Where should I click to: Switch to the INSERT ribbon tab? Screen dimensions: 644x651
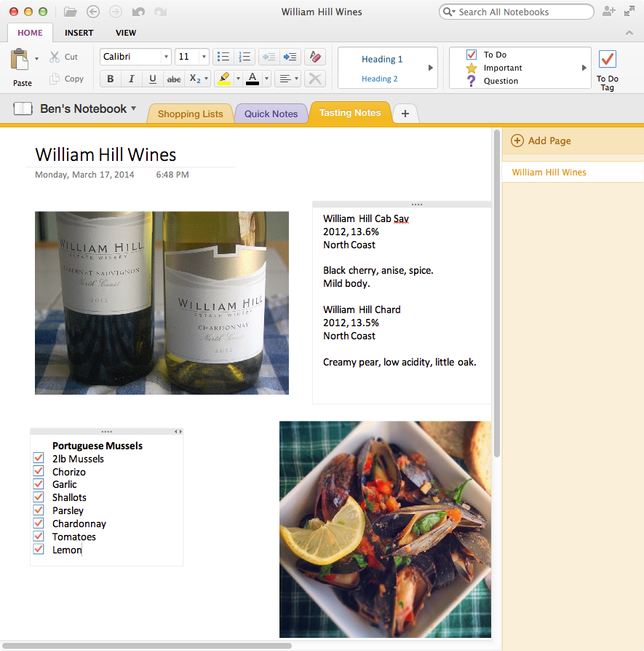(79, 33)
